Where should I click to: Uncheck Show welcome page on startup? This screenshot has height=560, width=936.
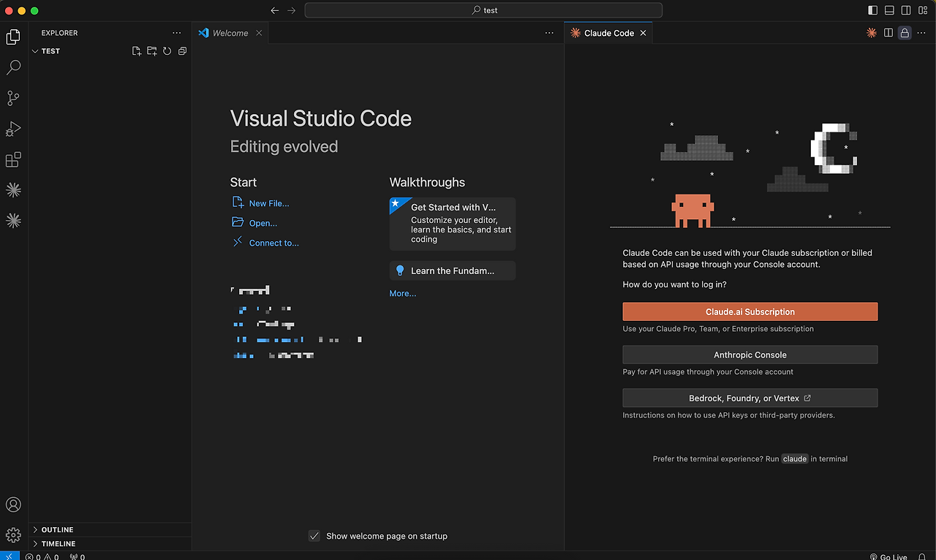click(314, 536)
